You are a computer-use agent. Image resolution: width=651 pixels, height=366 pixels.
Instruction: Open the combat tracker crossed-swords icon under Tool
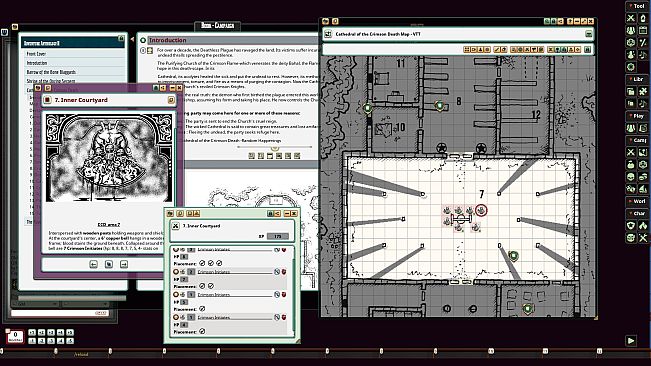point(631,18)
